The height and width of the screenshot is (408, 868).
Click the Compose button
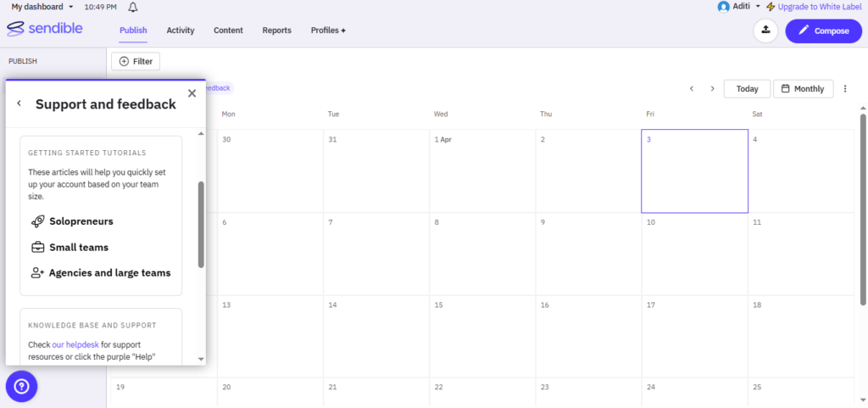[822, 31]
